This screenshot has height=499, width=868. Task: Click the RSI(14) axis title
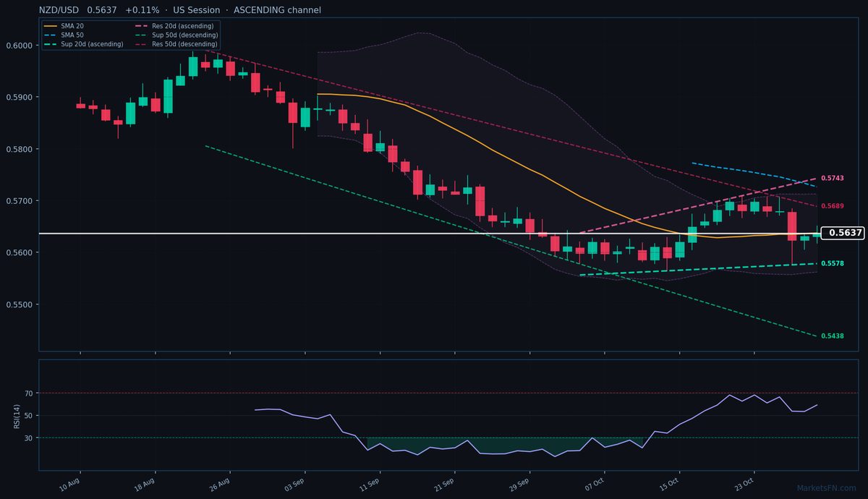point(17,415)
